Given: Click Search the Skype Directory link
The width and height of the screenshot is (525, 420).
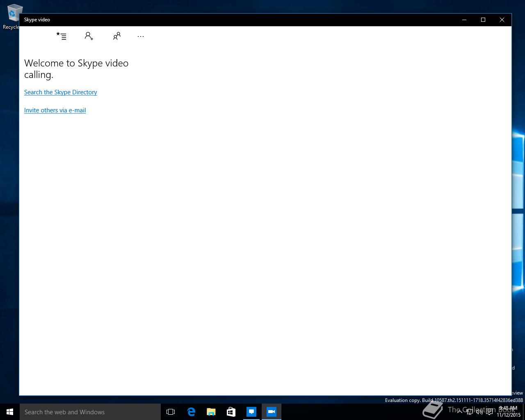Looking at the screenshot, I should click(61, 92).
